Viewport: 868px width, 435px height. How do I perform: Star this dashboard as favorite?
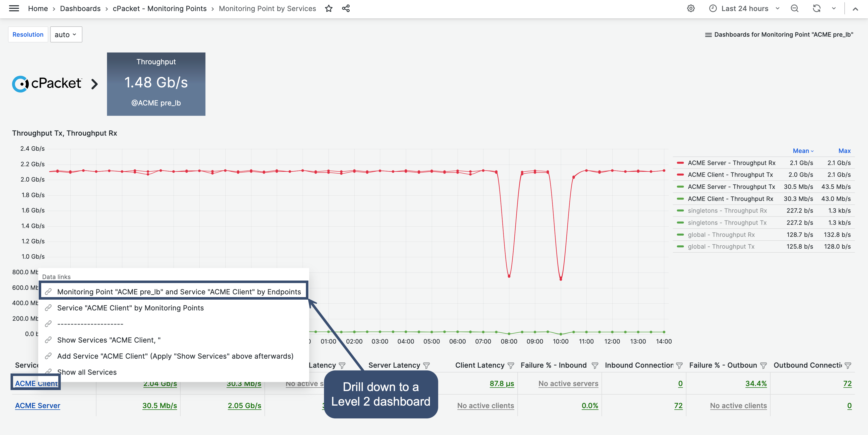[329, 9]
